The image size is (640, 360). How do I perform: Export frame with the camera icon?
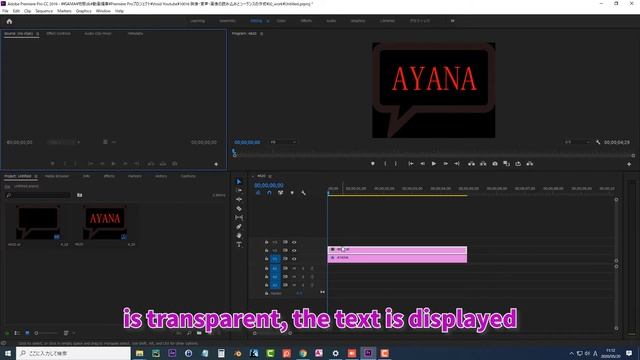(x=495, y=164)
